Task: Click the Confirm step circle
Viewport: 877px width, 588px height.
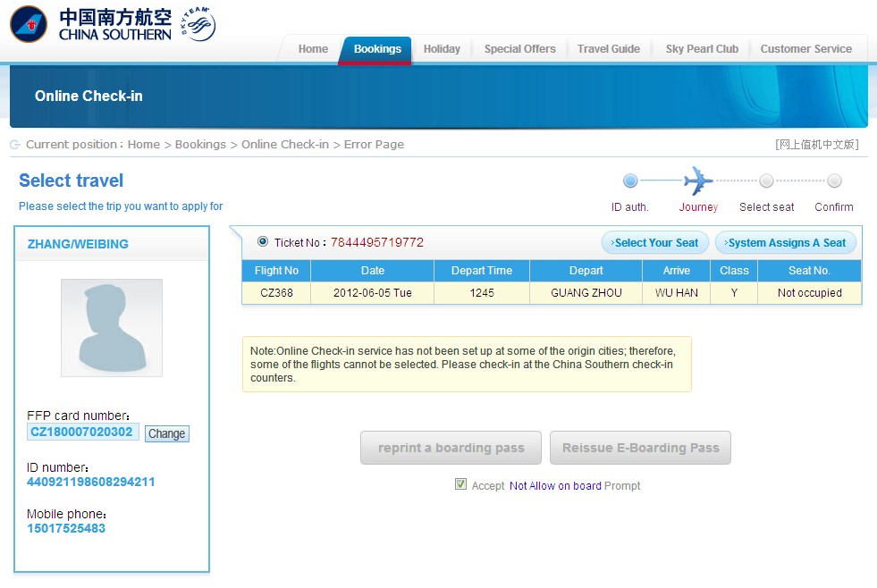Action: point(834,181)
